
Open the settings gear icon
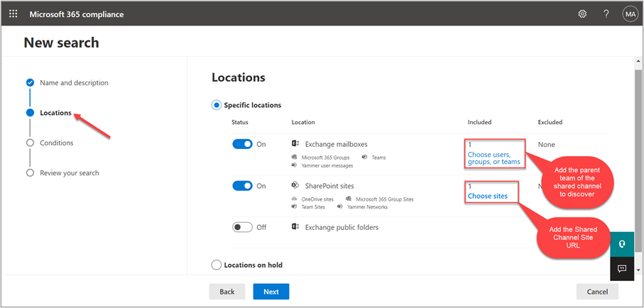582,13
